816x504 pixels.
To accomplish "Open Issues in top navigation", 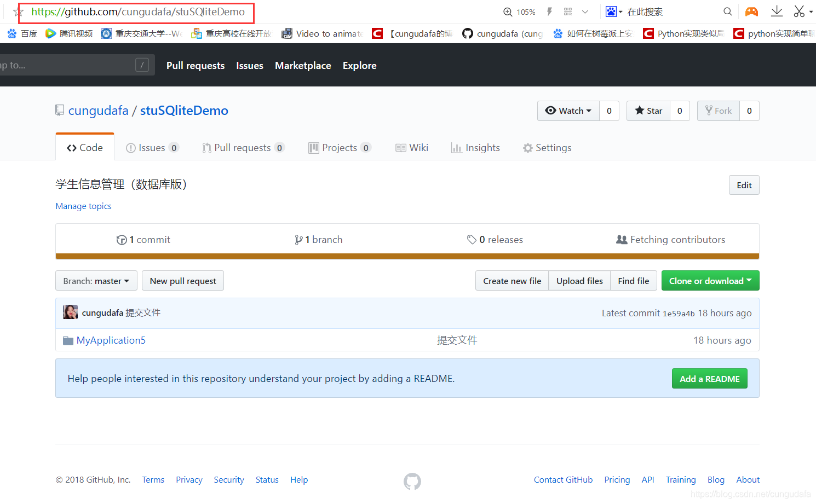I will point(250,66).
